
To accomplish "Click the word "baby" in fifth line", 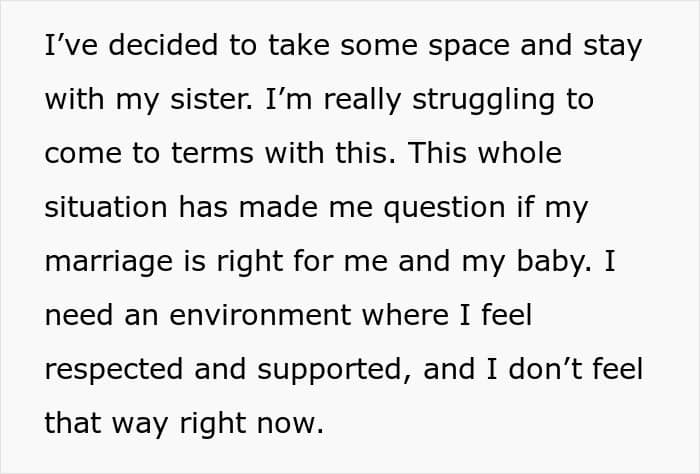I will tap(553, 263).
